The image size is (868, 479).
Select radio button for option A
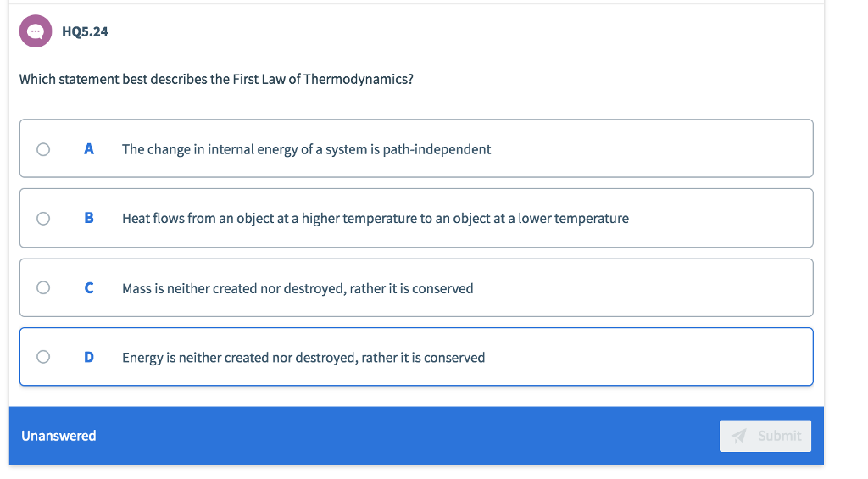tap(43, 149)
